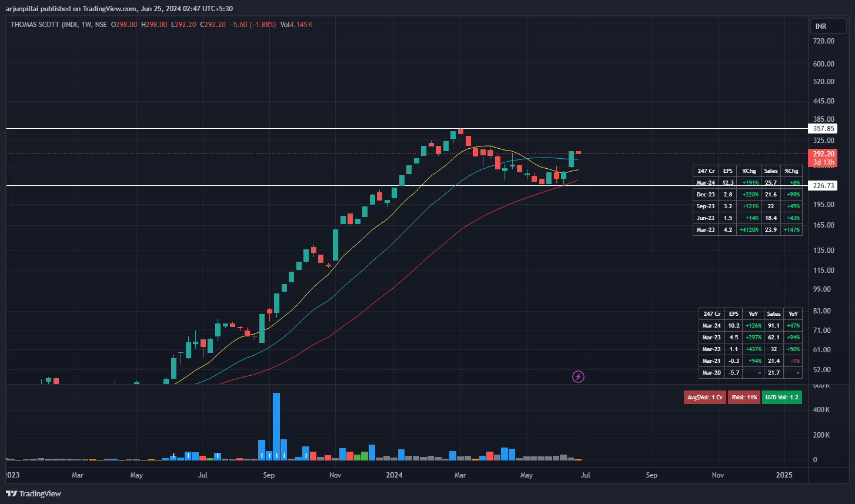
Task: Click Dec-23 row label in quarterly table
Action: [x=706, y=194]
